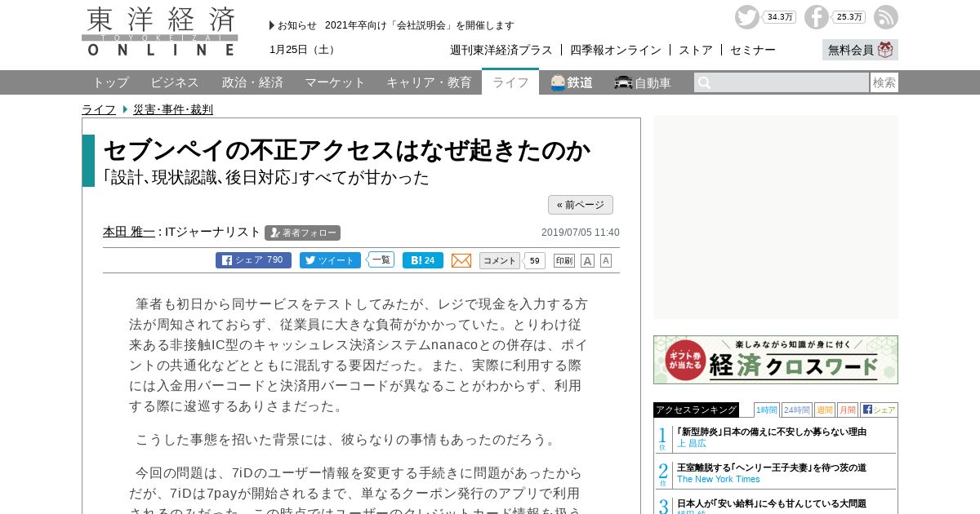Open the RSS feed icon
The image size is (980, 514).
[885, 17]
